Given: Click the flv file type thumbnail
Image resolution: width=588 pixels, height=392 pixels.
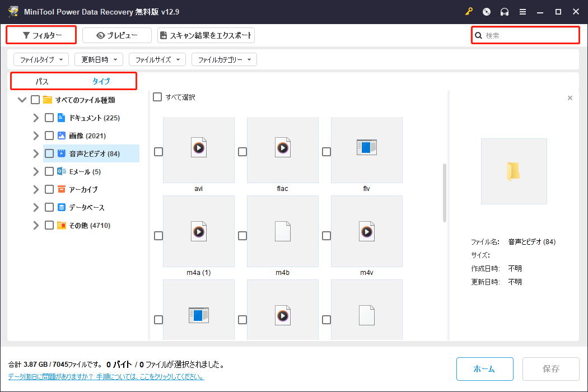Looking at the screenshot, I should tap(367, 150).
